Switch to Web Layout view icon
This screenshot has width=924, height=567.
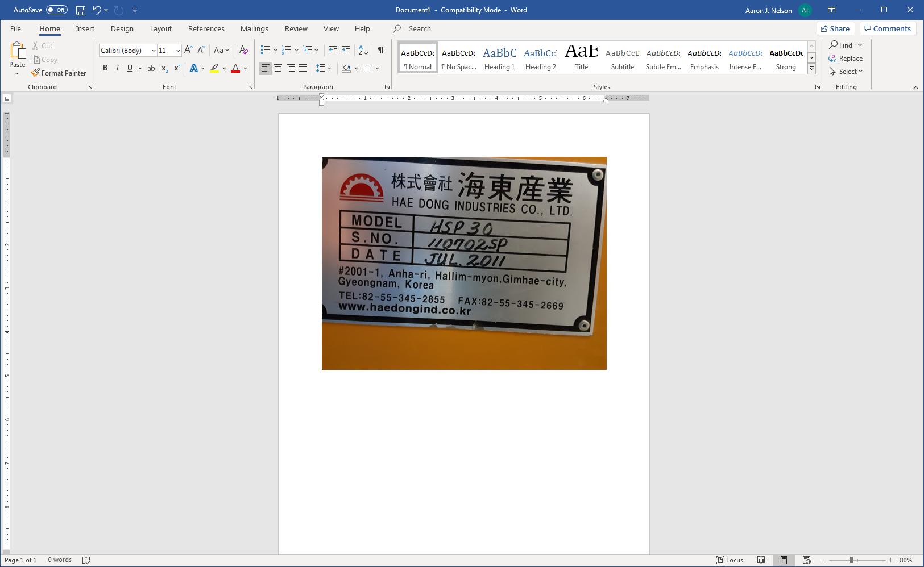point(806,560)
